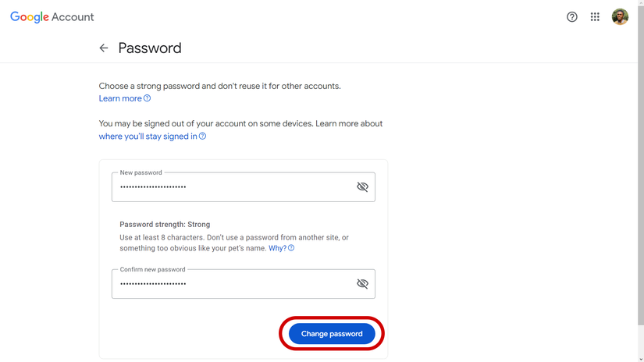This screenshot has width=644, height=362.
Task: Click the help icon next to Why?
Action: (x=291, y=248)
